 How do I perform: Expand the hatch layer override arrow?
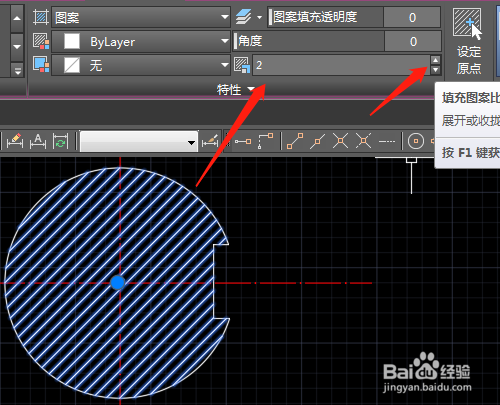(x=259, y=17)
